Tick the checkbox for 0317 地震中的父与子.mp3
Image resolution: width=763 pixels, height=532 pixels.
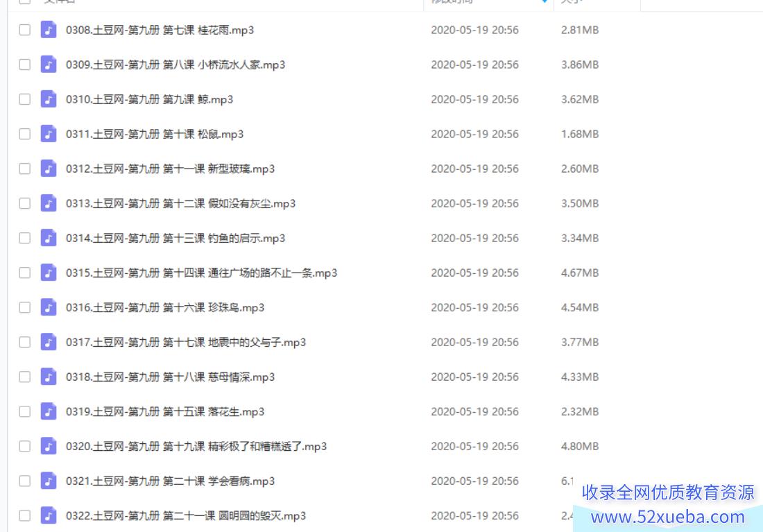pos(25,342)
